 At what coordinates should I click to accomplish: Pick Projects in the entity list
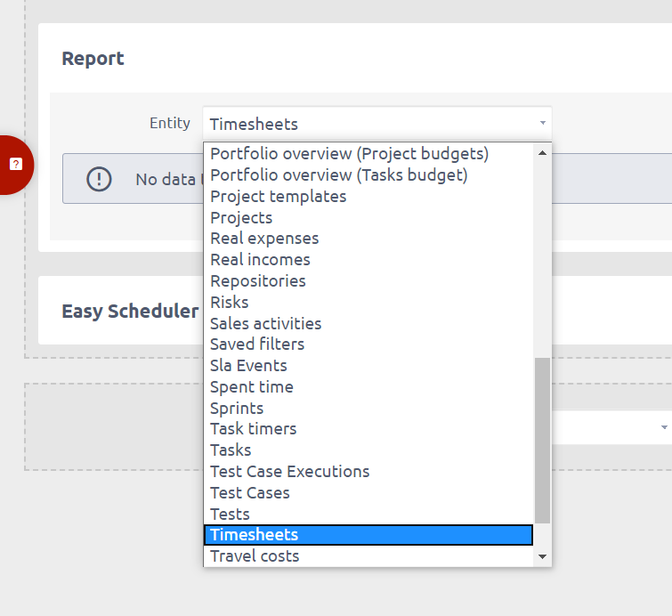click(241, 218)
